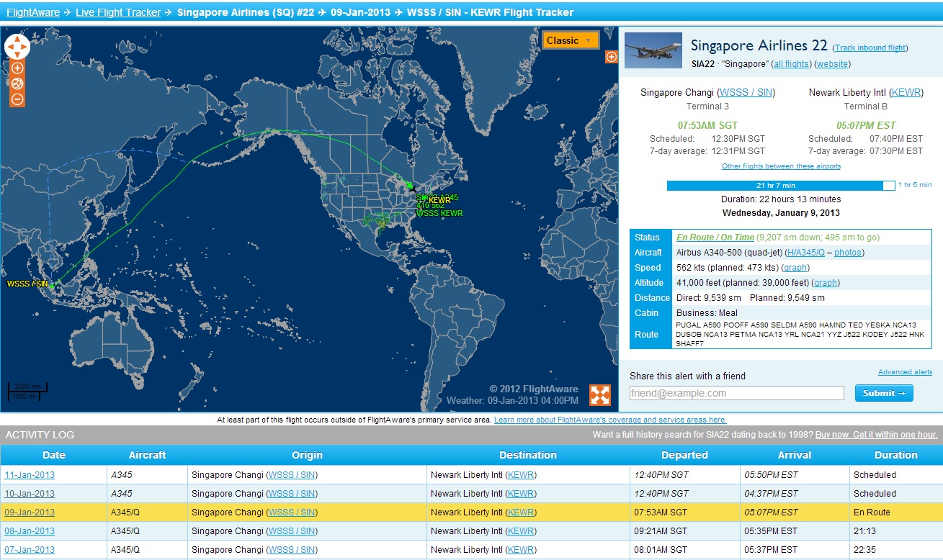Click the globe world-view map icon

pyautogui.click(x=17, y=84)
